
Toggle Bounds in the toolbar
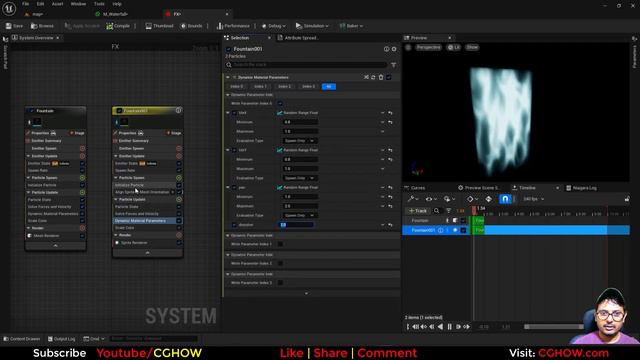(191, 26)
